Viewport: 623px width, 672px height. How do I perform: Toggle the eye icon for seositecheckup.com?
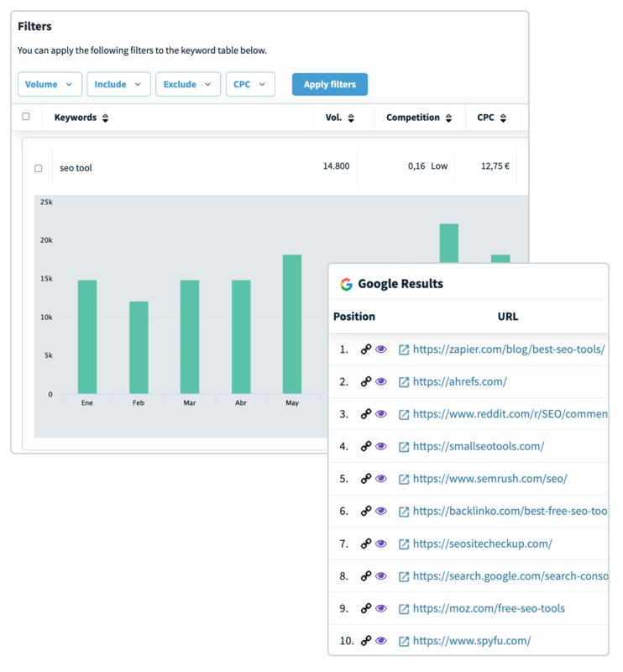pyautogui.click(x=381, y=543)
